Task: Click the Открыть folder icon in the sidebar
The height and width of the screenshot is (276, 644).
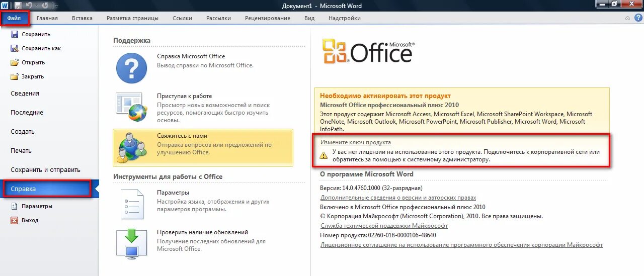Action: pyautogui.click(x=14, y=62)
